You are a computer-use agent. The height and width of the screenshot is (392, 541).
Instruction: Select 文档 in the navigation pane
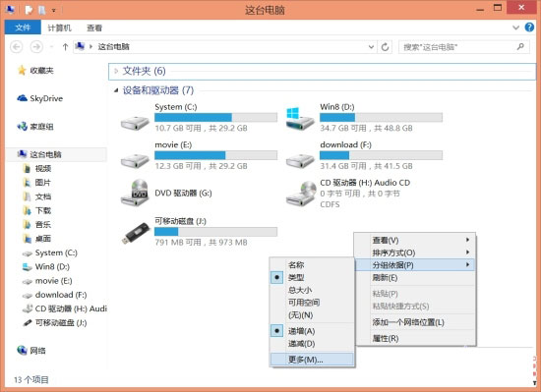coord(42,196)
